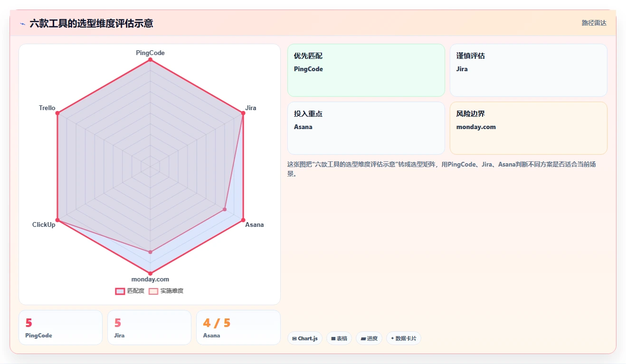The image size is (626, 364).
Task: Toggle the 实施难度 legend item
Action: coord(166,291)
